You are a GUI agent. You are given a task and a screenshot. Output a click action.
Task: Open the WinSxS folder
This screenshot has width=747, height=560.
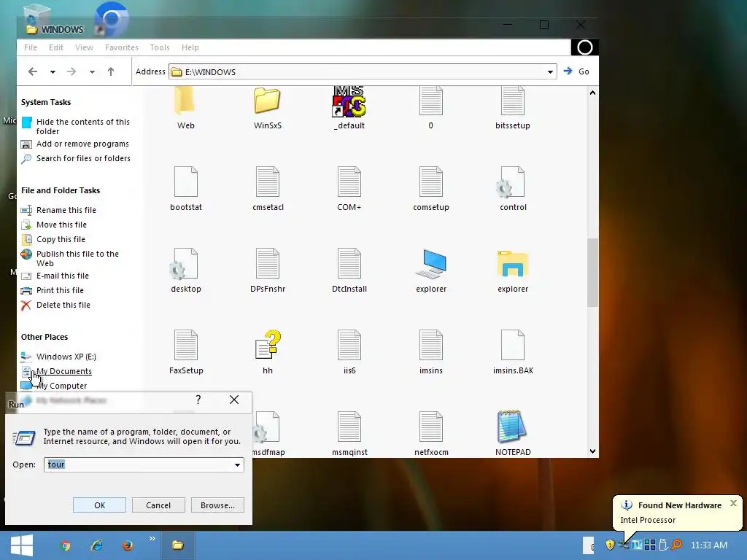click(267, 108)
